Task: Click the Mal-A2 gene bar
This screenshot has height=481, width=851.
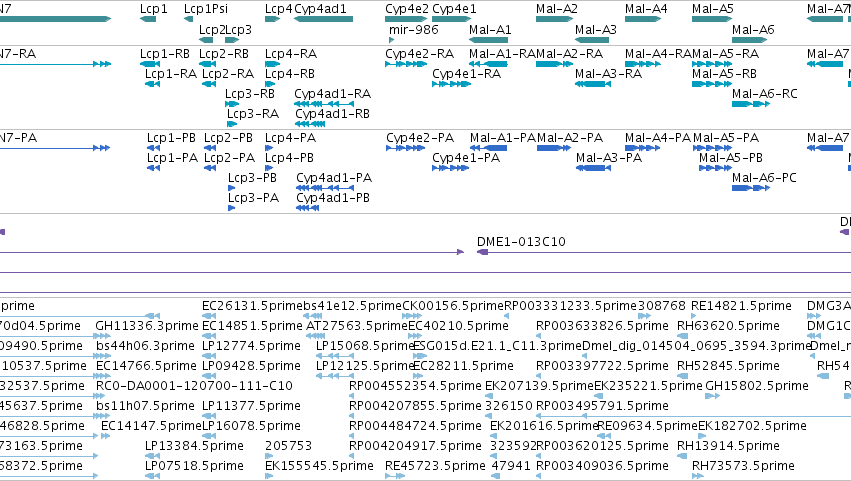Action: coord(554,19)
